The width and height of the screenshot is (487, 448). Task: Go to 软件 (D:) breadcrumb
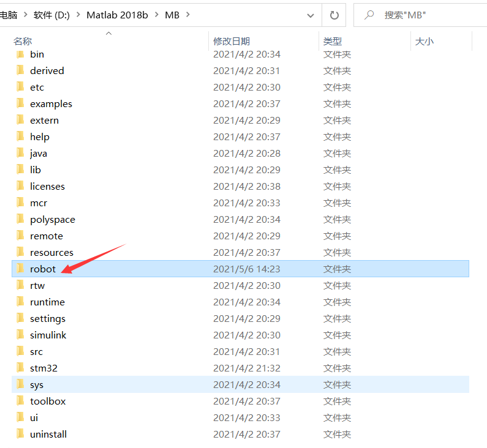point(51,15)
